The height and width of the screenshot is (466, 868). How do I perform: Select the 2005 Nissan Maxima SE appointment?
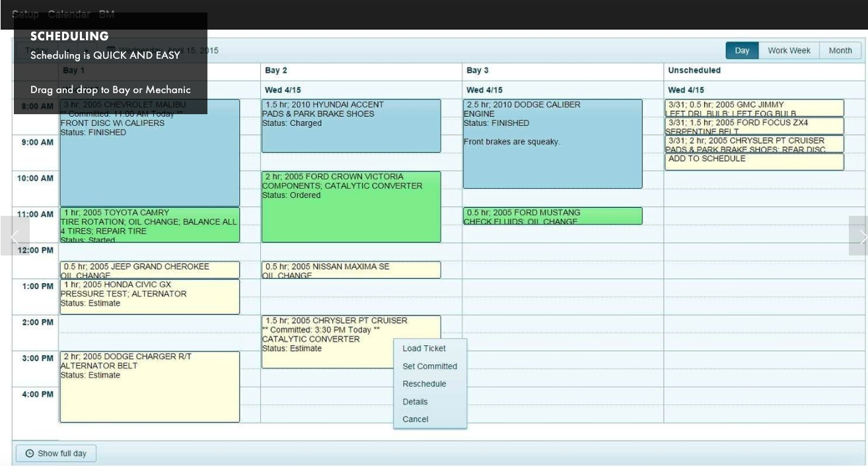coord(351,270)
